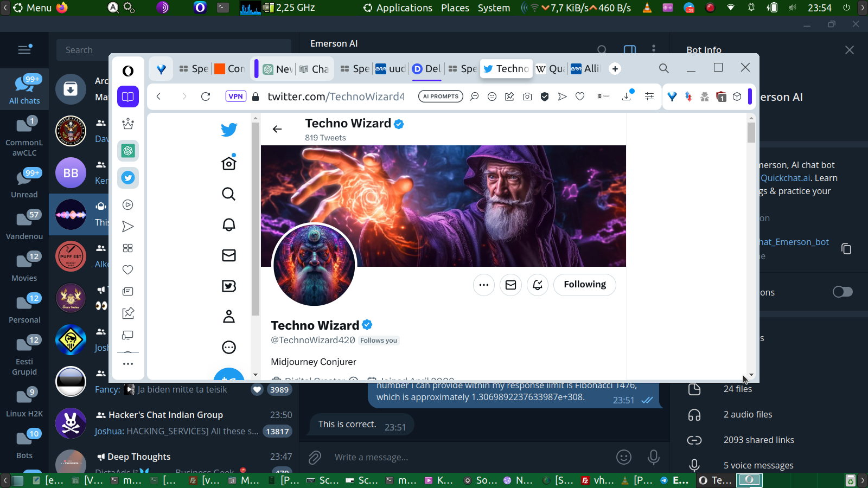Take a snapshot with the camera icon
This screenshot has height=488, width=868.
[x=527, y=97]
